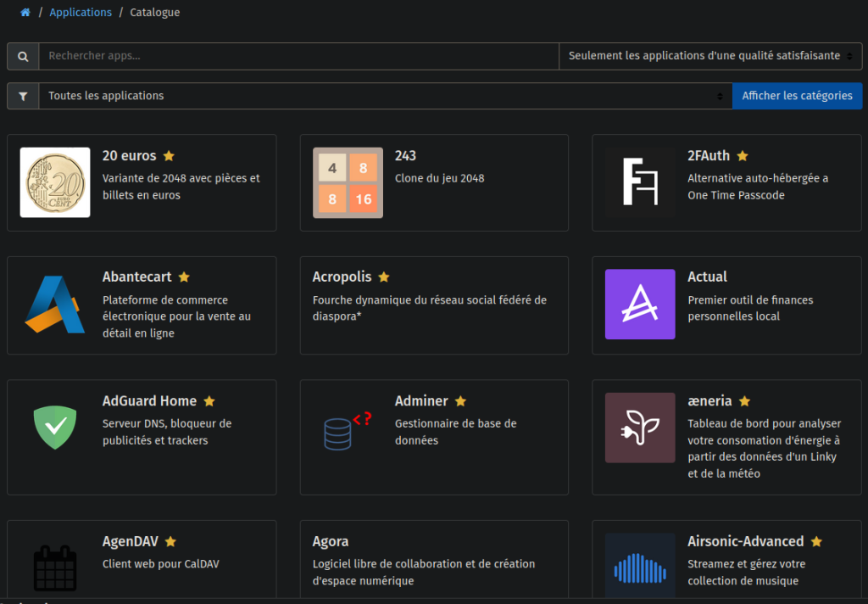Click the home icon in breadcrumb
The image size is (868, 604).
25,13
